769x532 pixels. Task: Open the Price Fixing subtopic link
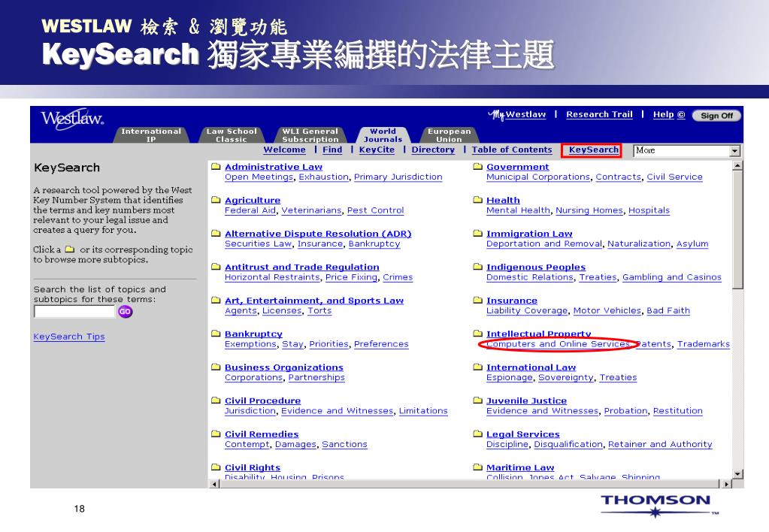pyautogui.click(x=351, y=277)
